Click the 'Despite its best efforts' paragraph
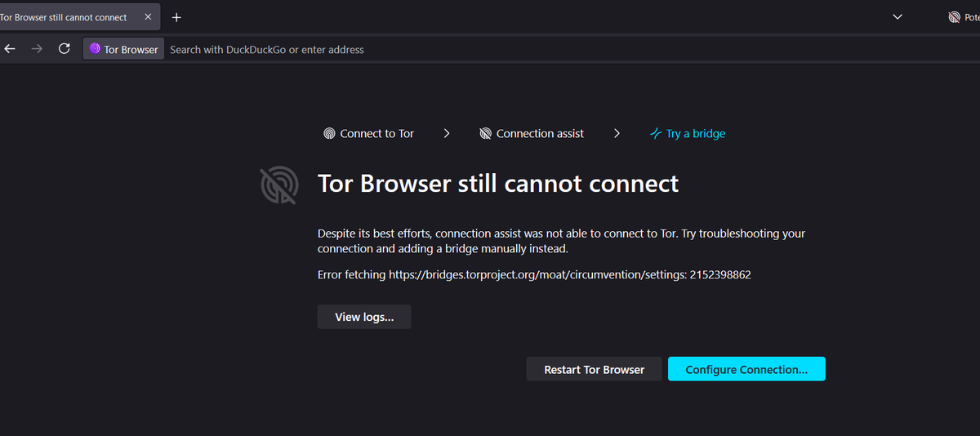Image resolution: width=980 pixels, height=436 pixels. tap(562, 241)
